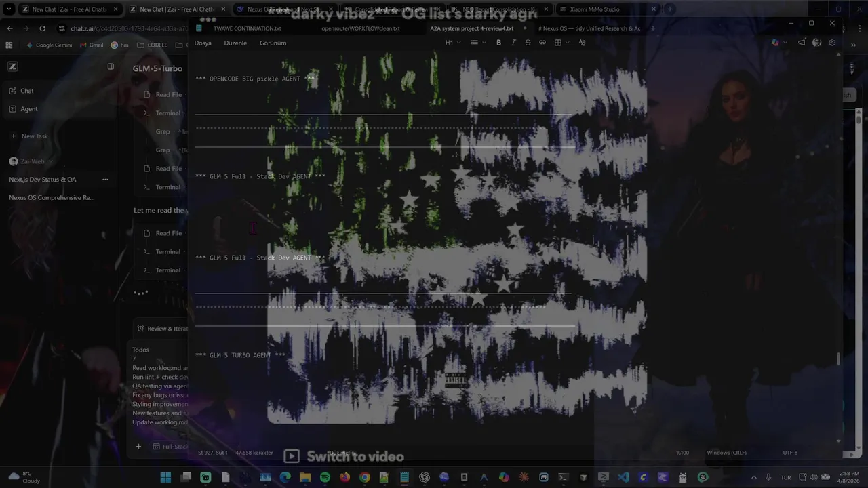Open options for Next.js Dev Status & QA

click(105, 180)
